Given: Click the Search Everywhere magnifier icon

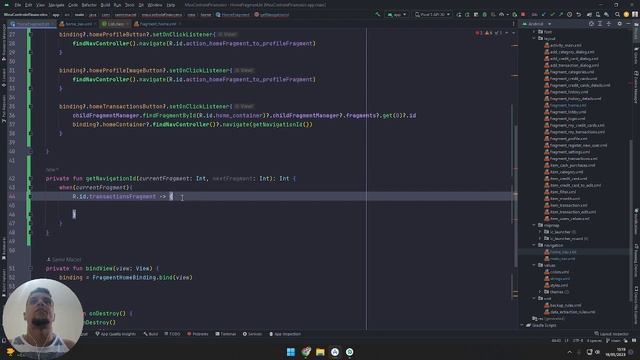Looking at the screenshot, I should tap(617, 14).
